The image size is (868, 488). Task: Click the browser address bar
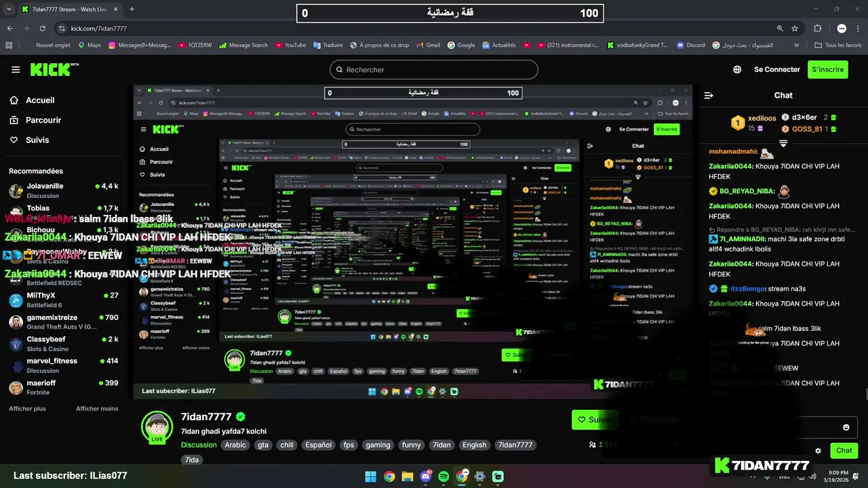click(414, 28)
